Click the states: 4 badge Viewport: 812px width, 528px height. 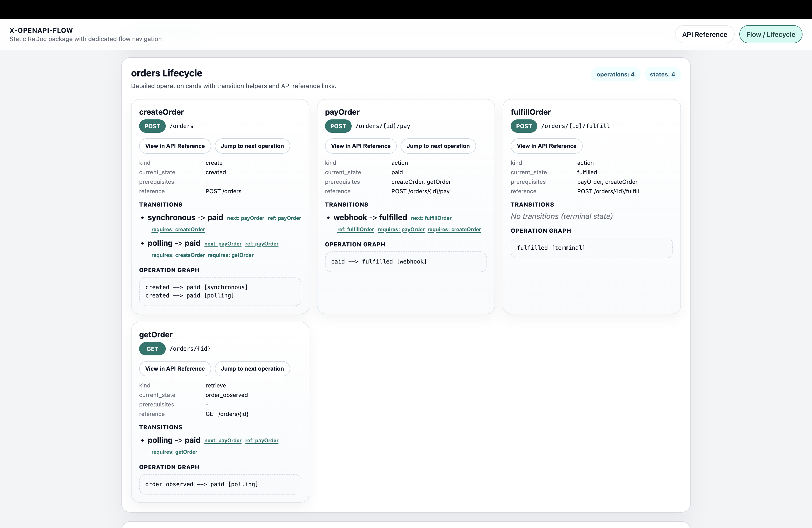[662, 74]
